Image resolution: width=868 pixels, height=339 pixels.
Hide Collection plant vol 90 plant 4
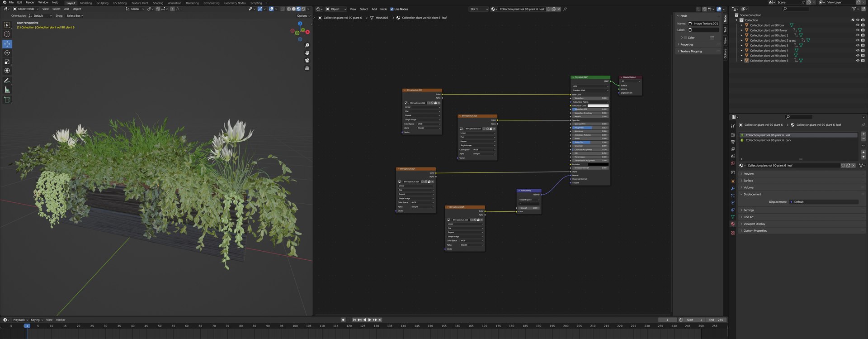(x=858, y=50)
